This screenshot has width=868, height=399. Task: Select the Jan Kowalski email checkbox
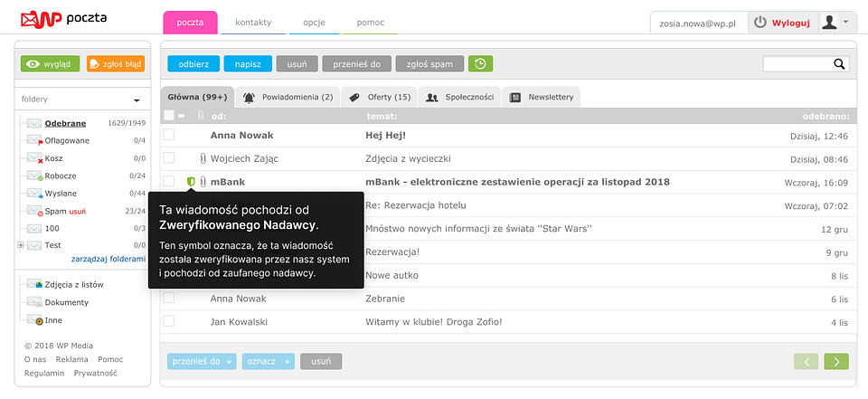[x=168, y=321]
